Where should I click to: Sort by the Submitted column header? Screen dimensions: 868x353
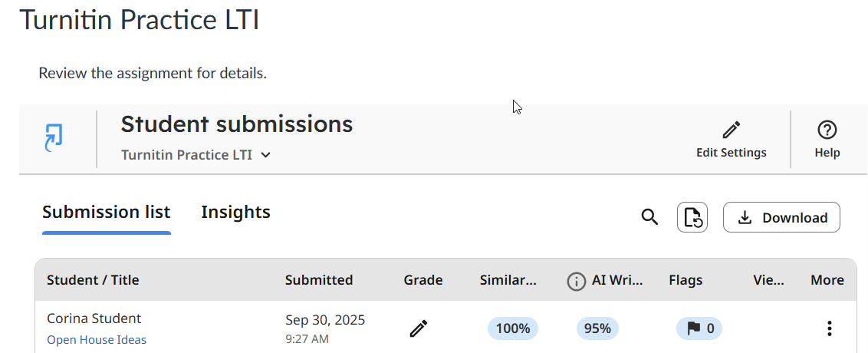pos(319,280)
